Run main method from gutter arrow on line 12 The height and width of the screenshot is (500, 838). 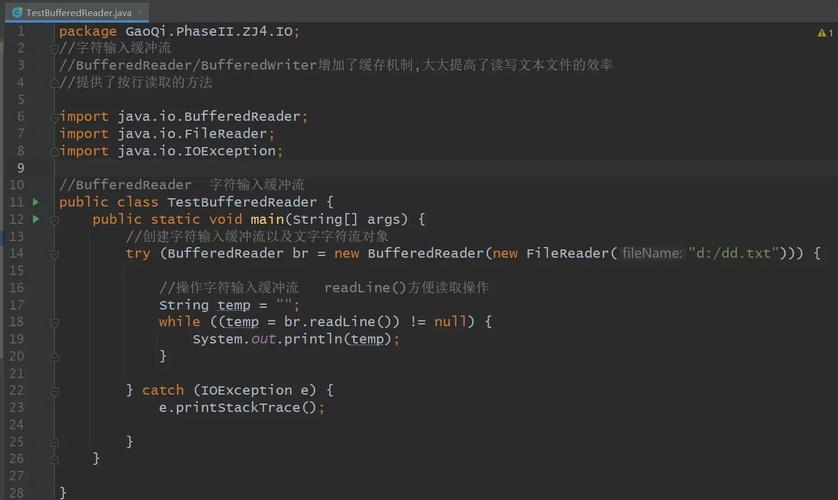click(x=36, y=219)
